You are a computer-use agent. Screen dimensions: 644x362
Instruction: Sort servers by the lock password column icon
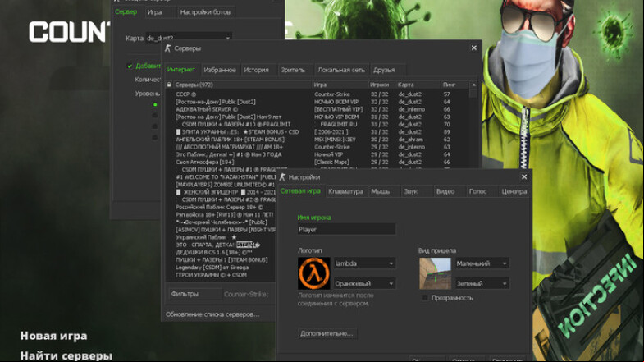pos(169,85)
